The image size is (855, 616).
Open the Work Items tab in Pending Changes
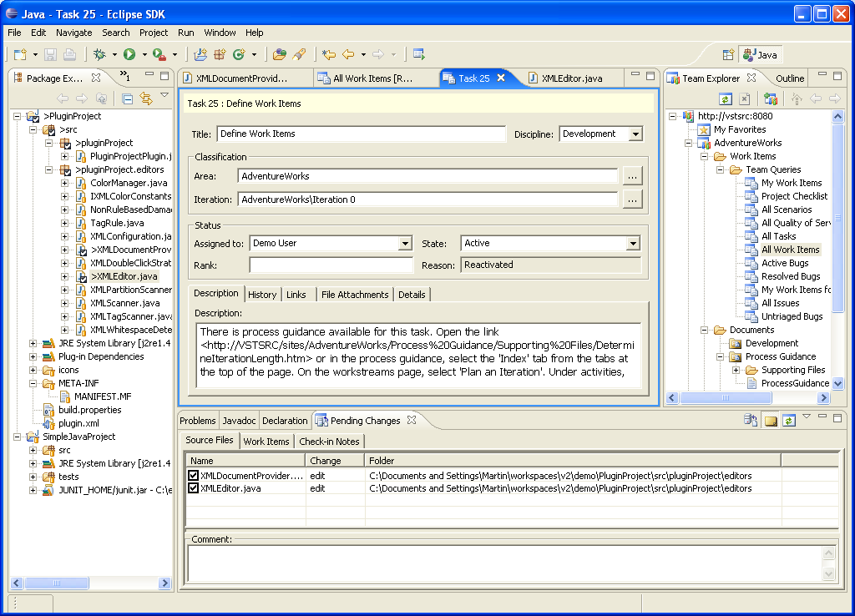point(266,442)
